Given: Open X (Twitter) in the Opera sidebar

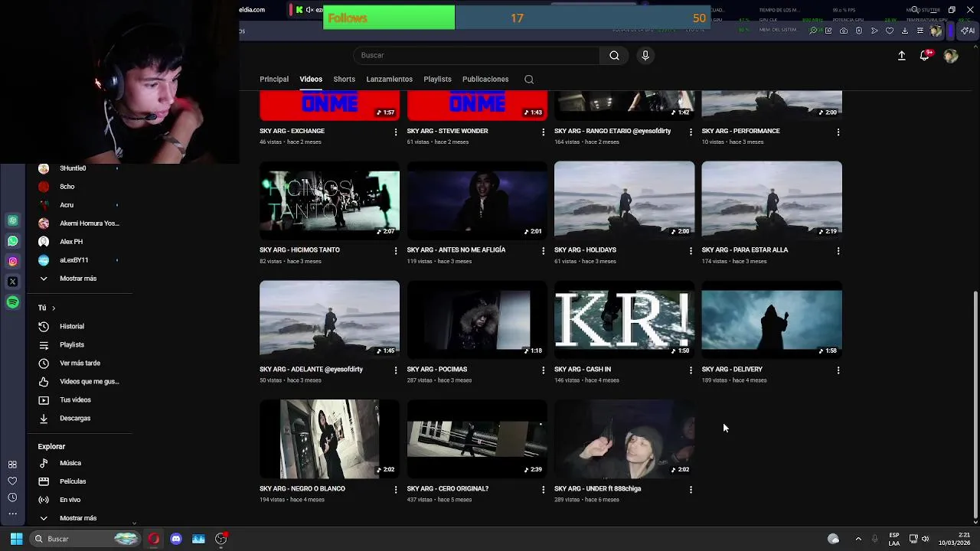Looking at the screenshot, I should pyautogui.click(x=12, y=282).
